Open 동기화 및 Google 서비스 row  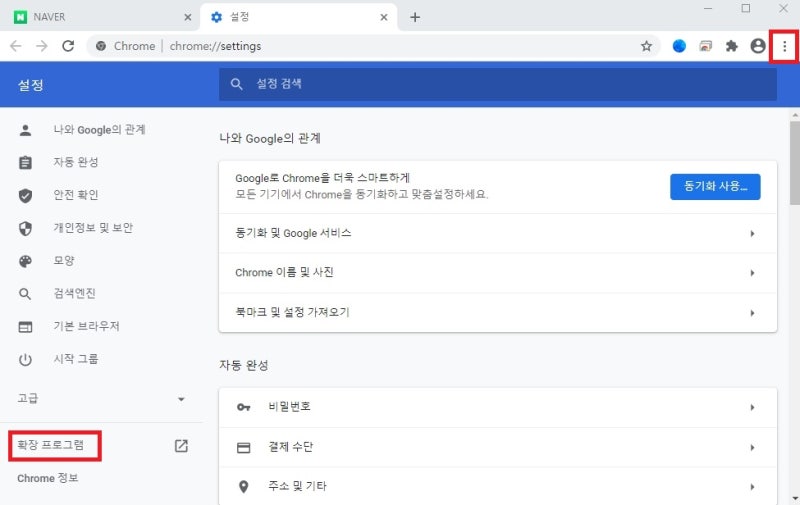(x=497, y=233)
